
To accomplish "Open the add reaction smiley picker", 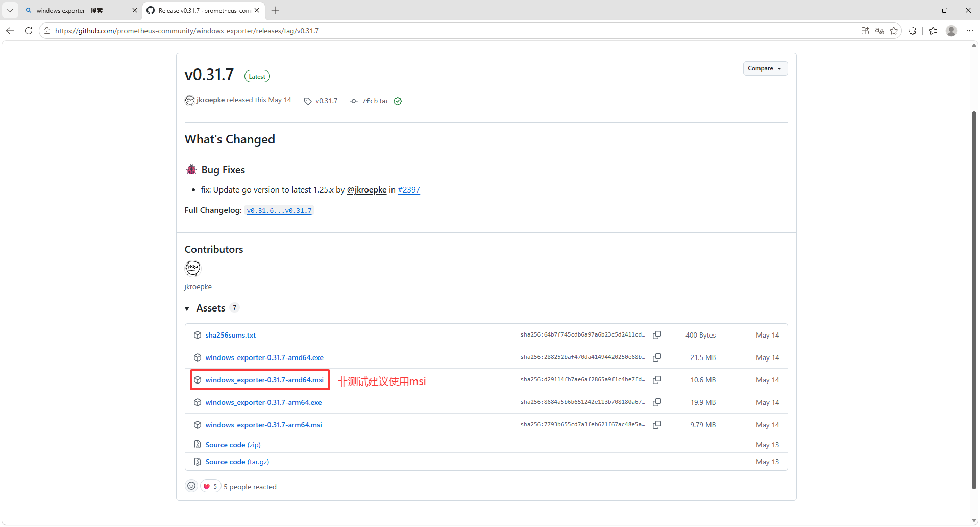I will point(191,486).
